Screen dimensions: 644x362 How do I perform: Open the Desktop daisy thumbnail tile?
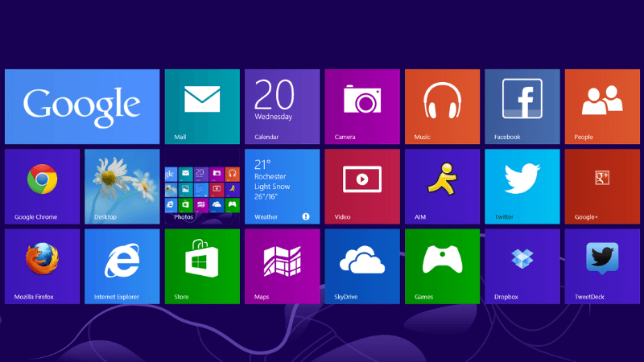point(122,187)
